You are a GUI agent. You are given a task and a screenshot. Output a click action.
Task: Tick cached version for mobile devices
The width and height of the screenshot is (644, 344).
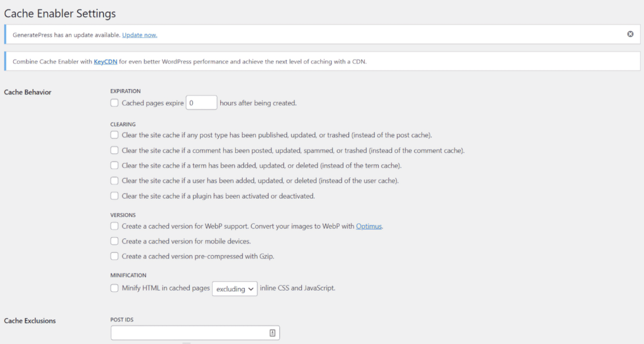pos(114,241)
